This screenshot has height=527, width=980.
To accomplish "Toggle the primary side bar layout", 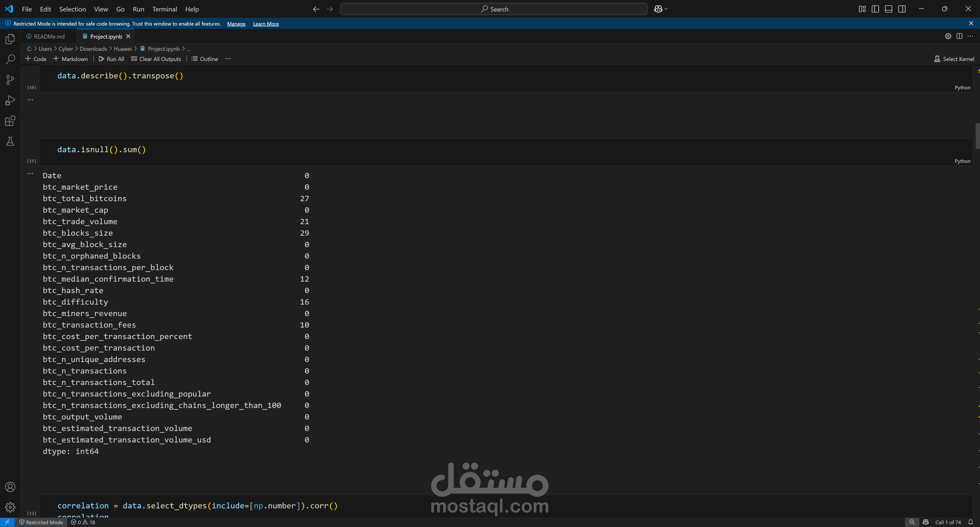I will click(x=875, y=9).
